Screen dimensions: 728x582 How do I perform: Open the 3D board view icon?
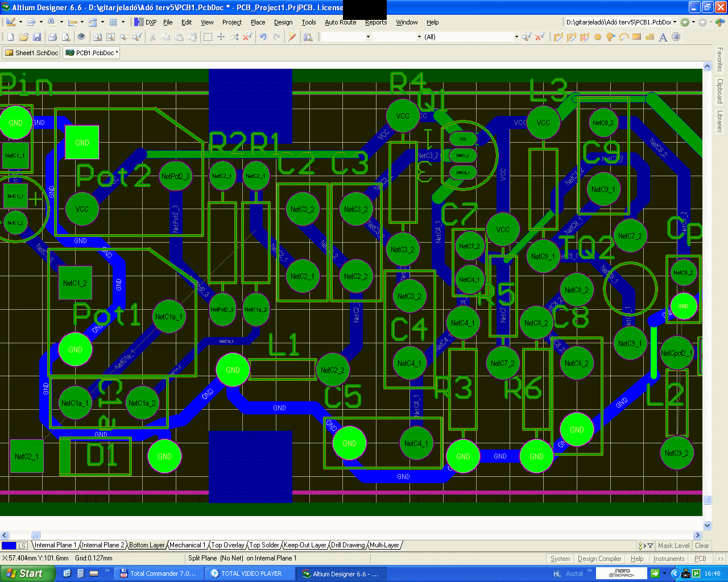click(81, 37)
